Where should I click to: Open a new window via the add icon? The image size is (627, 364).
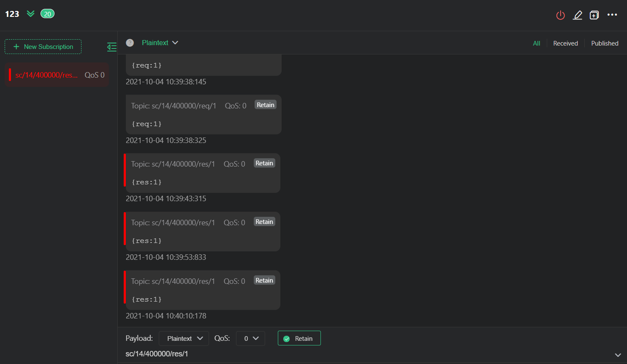(x=594, y=15)
